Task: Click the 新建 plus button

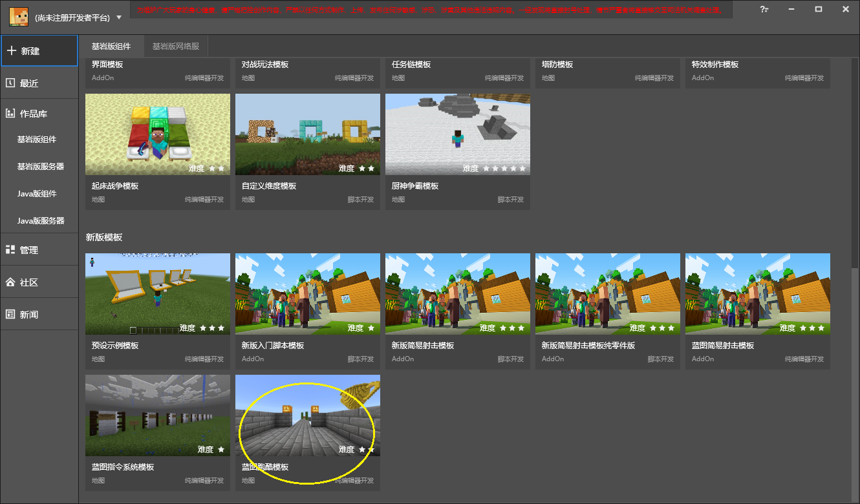Action: pos(39,51)
